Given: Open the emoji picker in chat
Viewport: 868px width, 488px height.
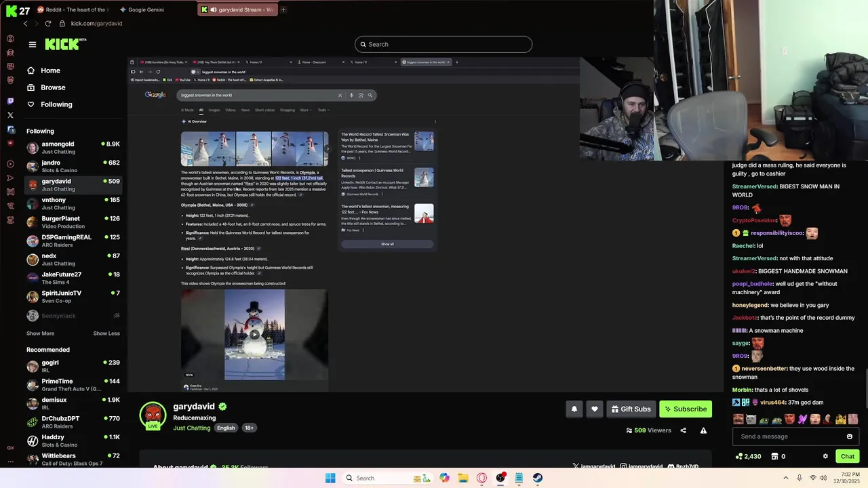Looking at the screenshot, I should point(850,436).
